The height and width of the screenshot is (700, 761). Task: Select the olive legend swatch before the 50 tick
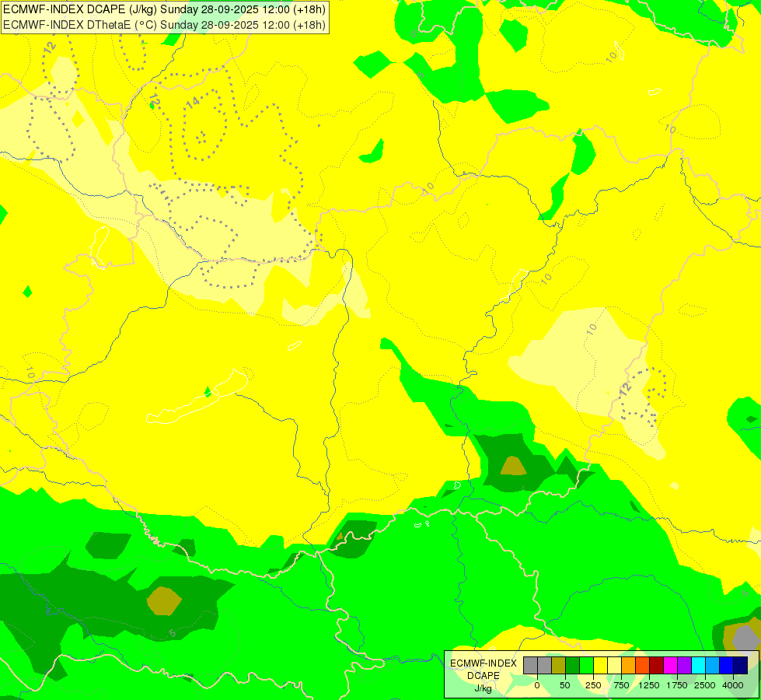559,665
